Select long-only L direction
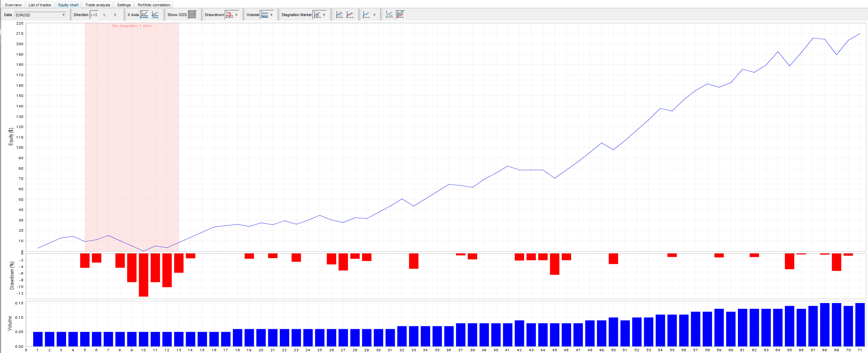This screenshot has height=353, width=868. [105, 15]
